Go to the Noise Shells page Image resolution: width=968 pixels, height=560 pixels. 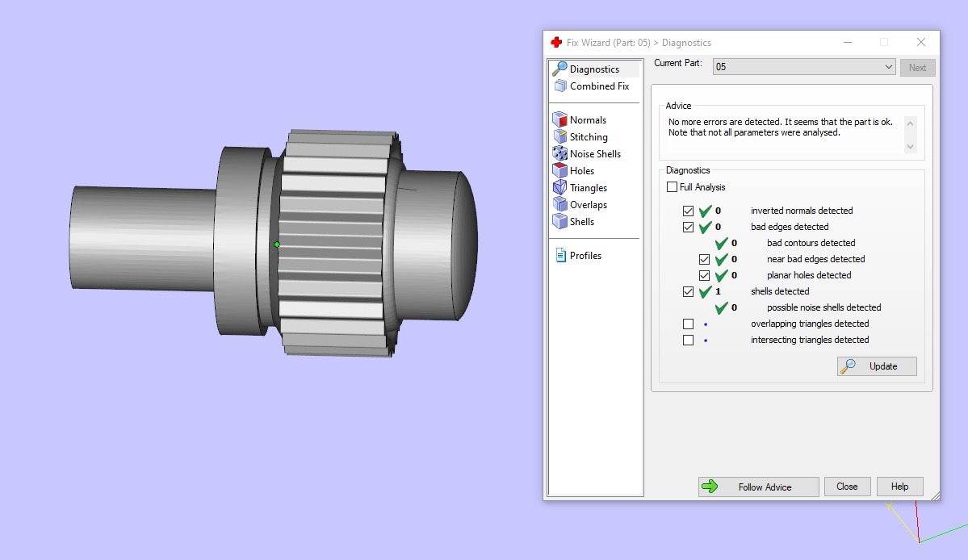click(x=595, y=154)
